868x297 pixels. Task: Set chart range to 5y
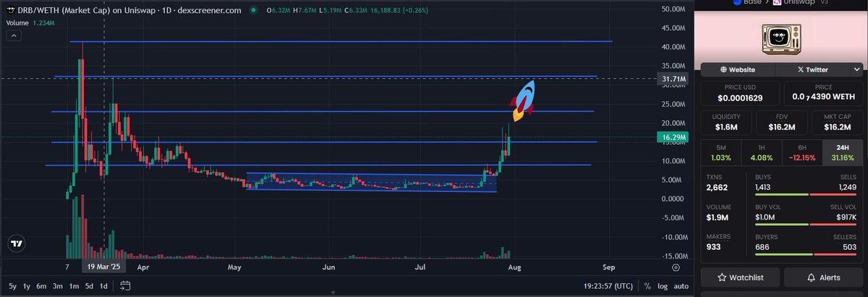[x=12, y=285]
